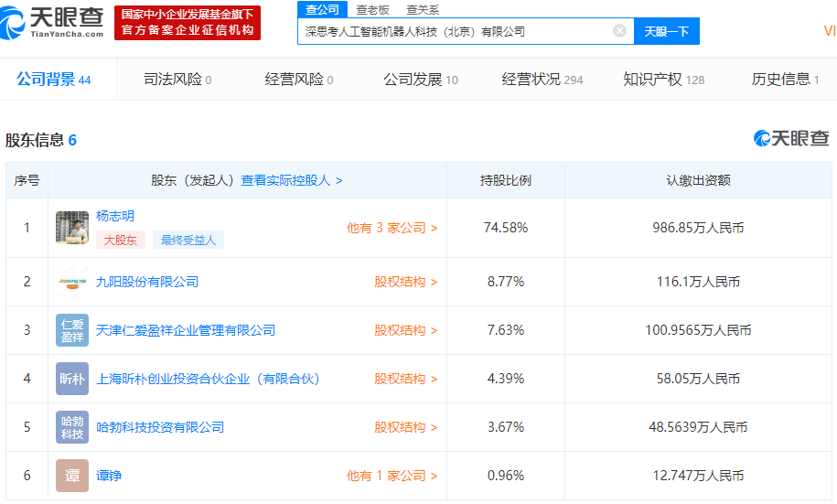
Task: Expand 股权结构 for 九阳股份有限公司
Action: click(x=405, y=282)
